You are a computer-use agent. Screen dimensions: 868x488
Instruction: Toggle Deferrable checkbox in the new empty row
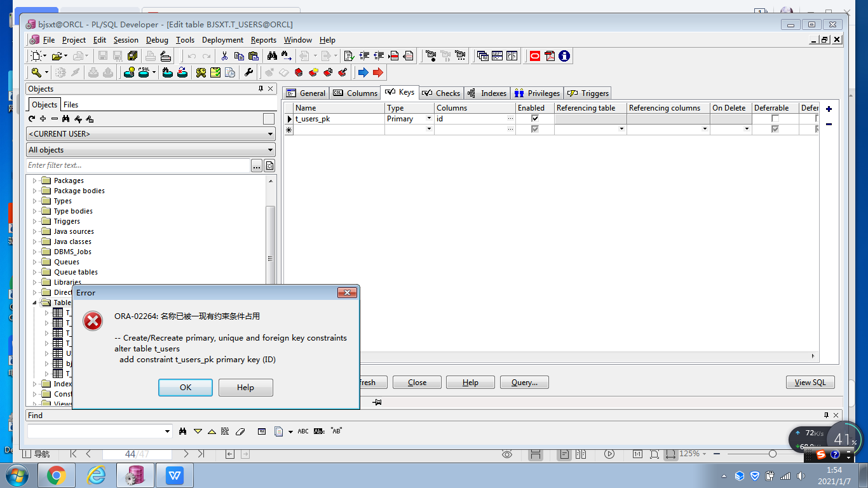pos(775,129)
